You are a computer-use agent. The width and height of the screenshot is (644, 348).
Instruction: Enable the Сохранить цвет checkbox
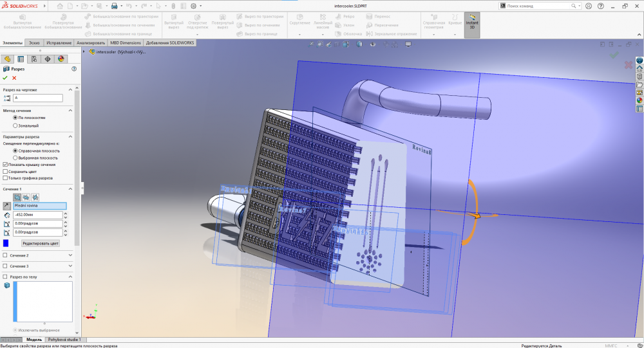tap(6, 172)
